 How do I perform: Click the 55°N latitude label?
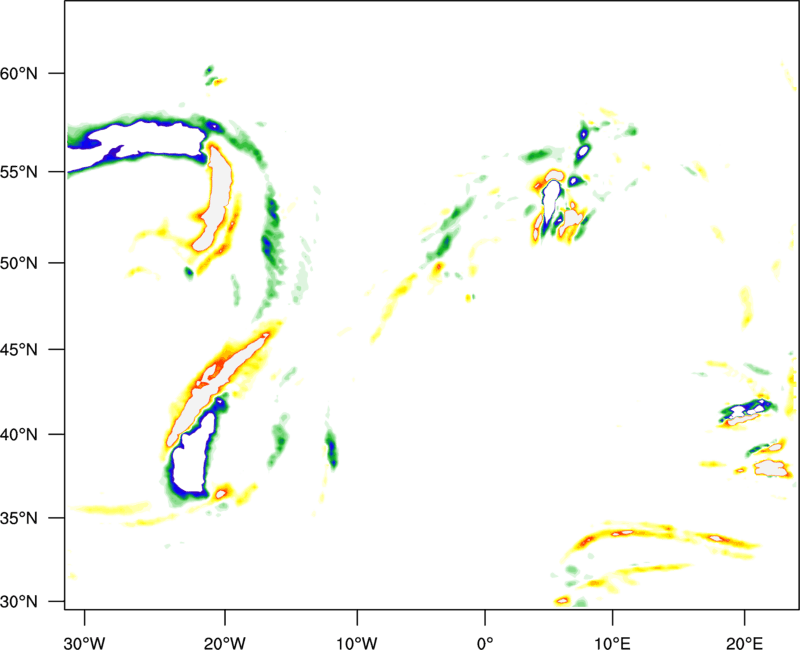tap(19, 172)
